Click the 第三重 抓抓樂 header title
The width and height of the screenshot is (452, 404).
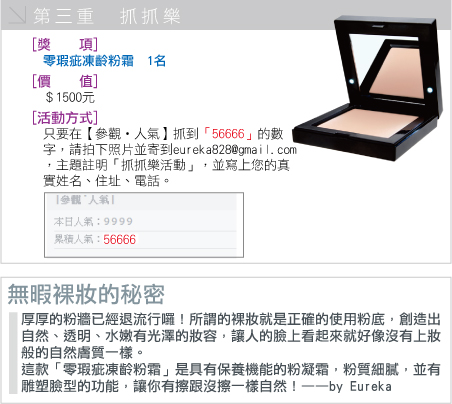(x=107, y=16)
